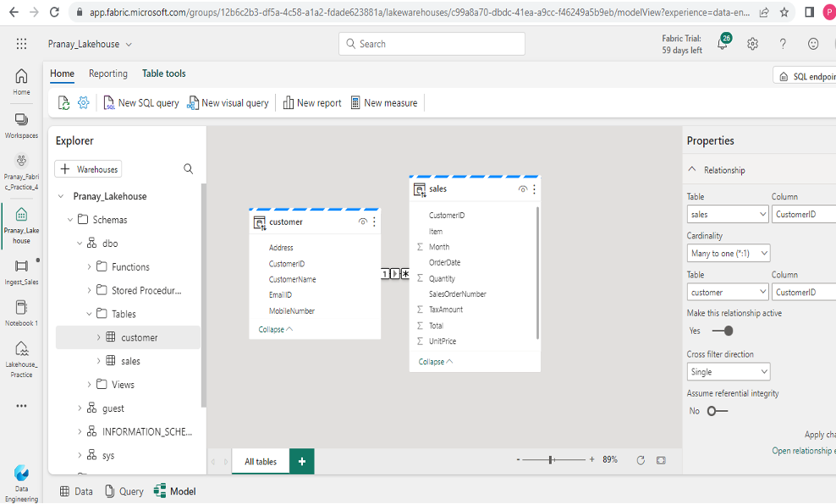Switch to Model view
Screen dimensions: 836x504
point(175,491)
